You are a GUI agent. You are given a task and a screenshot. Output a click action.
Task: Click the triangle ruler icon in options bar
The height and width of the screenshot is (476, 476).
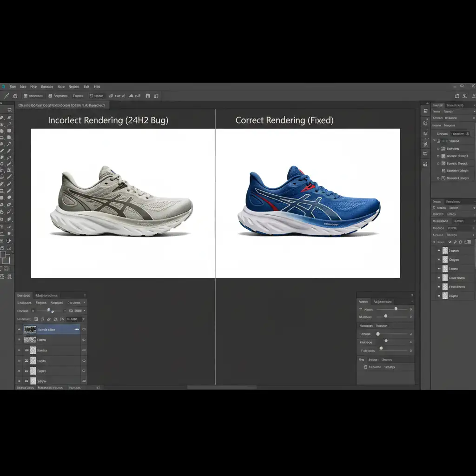(131, 96)
